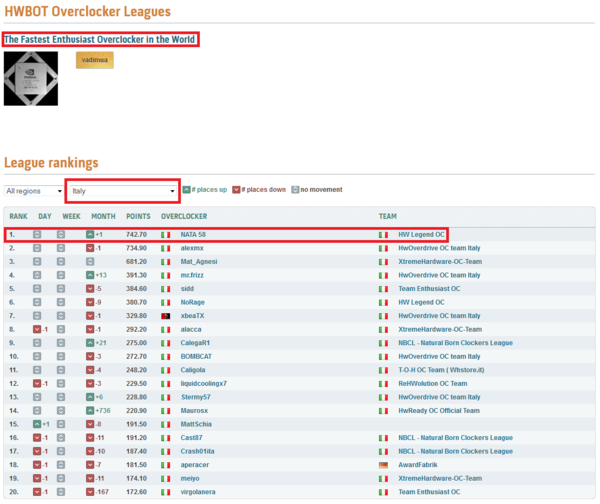Click green +736 month arrow in Maurosx row
This screenshot has width=600, height=504.
click(90, 411)
